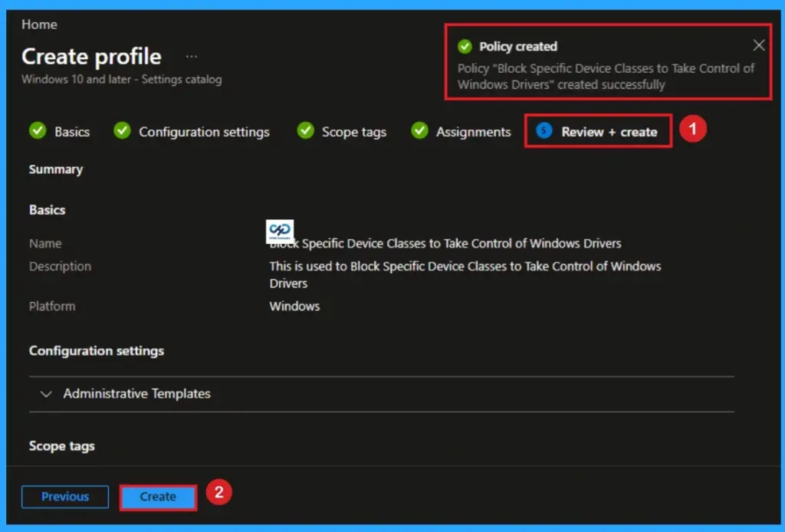Dismiss the Policy created notification

coord(758,45)
